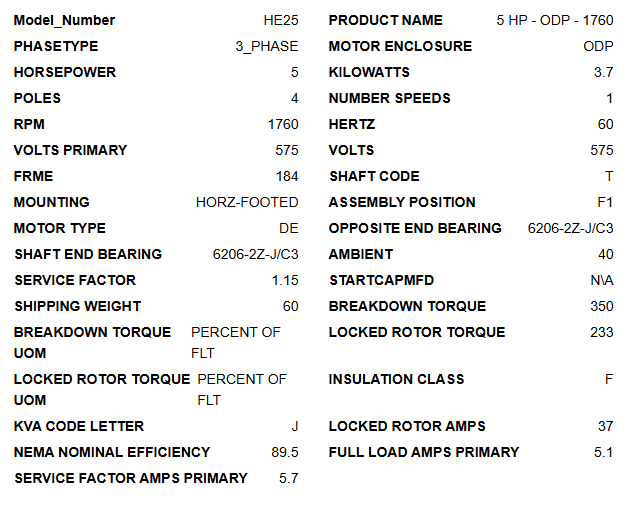This screenshot has width=636, height=514.
Task: Select the KILOWATTS value 3.7
Action: (x=603, y=72)
